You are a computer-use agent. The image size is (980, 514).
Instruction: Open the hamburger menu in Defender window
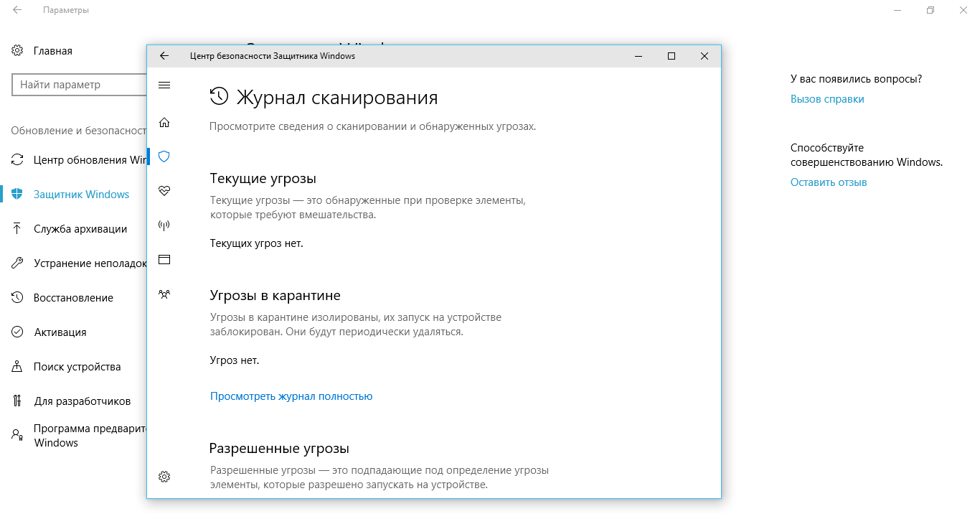[x=164, y=85]
